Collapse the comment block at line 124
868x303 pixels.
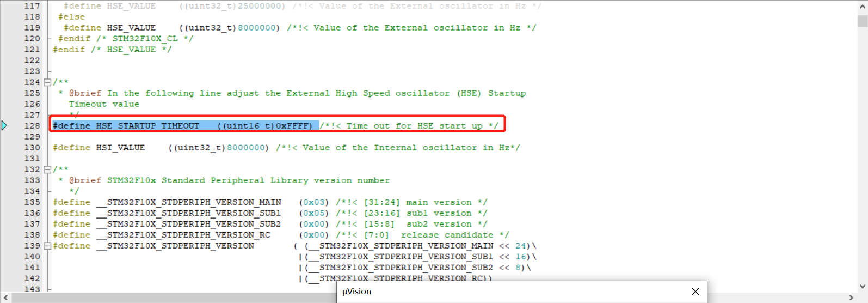tap(47, 82)
